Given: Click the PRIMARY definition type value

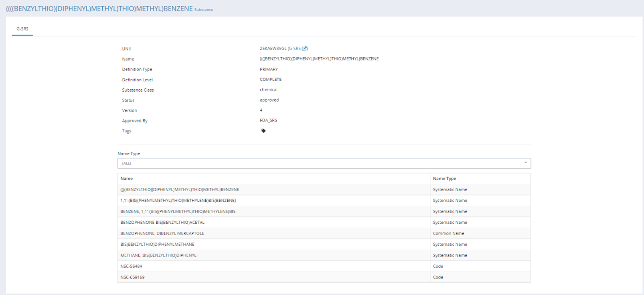Looking at the screenshot, I should point(269,69).
